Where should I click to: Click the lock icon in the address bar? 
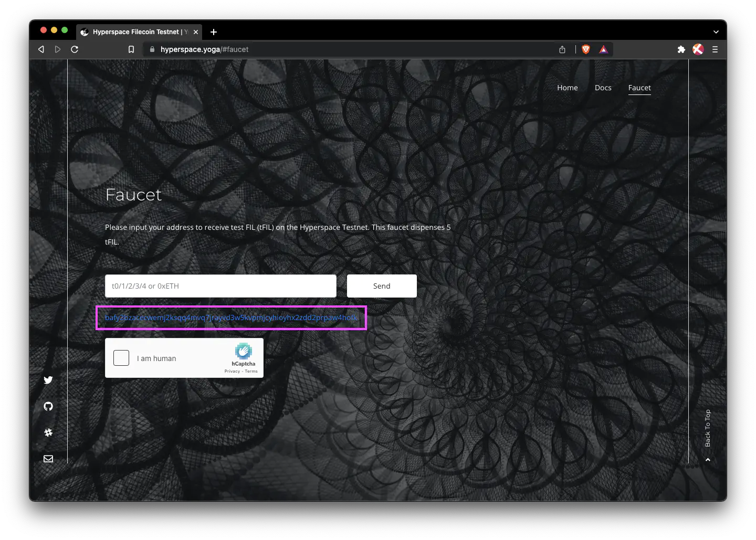[x=152, y=49]
